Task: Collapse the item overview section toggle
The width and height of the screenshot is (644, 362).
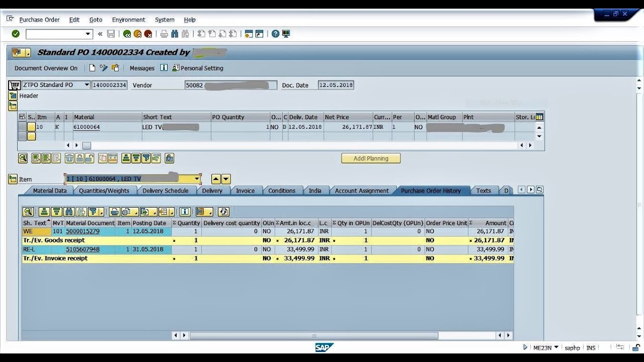Action: (13, 106)
